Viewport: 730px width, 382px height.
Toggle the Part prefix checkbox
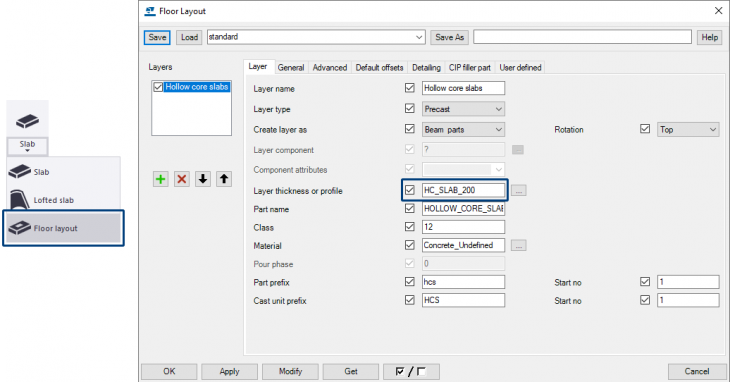(410, 281)
